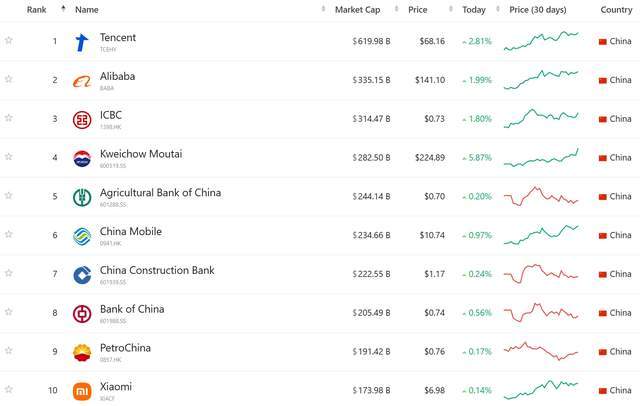
Task: Sort by the Rank column header
Action: point(37,10)
